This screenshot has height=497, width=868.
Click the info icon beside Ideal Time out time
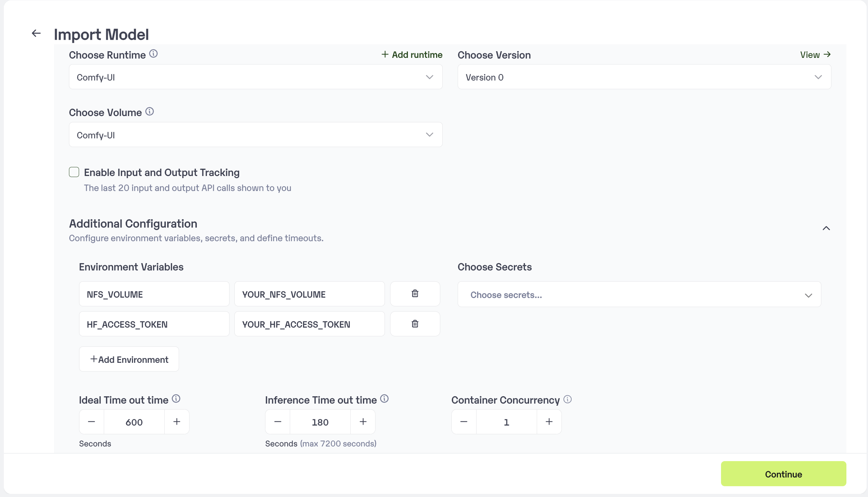pos(176,399)
